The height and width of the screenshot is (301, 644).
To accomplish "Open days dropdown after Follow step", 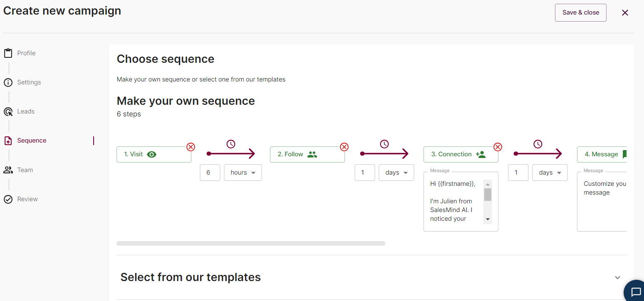I will tap(396, 173).
